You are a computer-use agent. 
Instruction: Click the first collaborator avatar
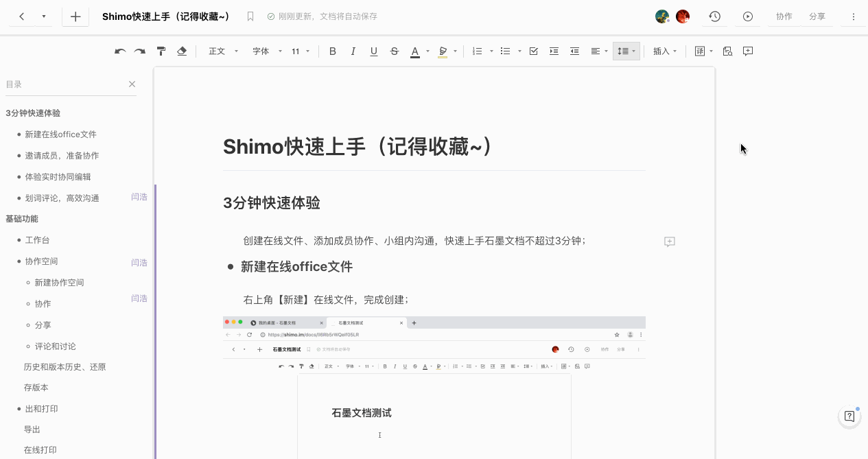[x=662, y=16]
